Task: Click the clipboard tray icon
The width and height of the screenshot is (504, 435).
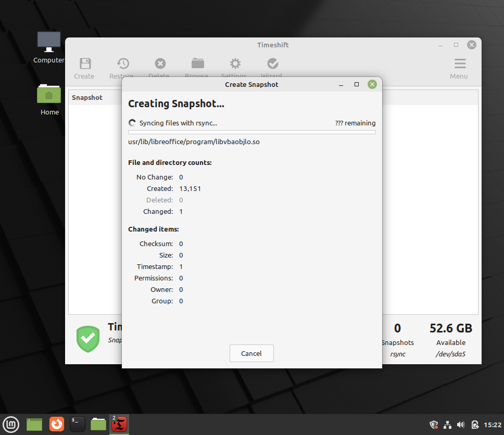Action: (475, 425)
